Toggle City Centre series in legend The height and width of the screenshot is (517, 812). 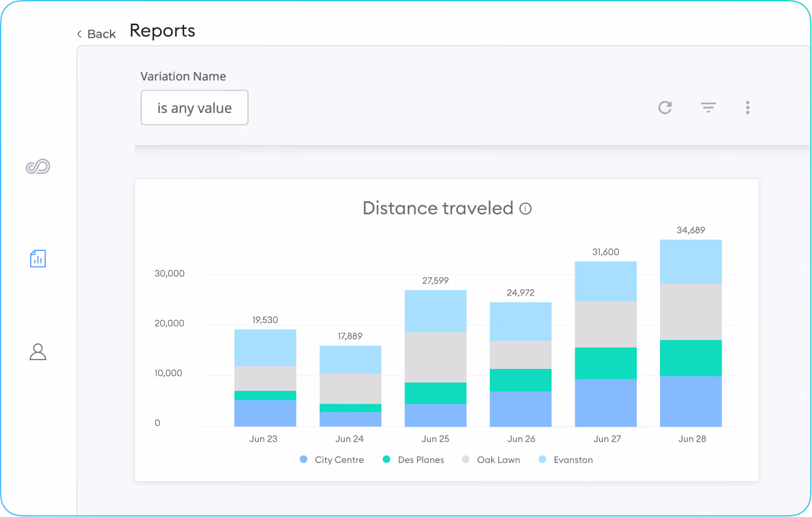click(332, 460)
